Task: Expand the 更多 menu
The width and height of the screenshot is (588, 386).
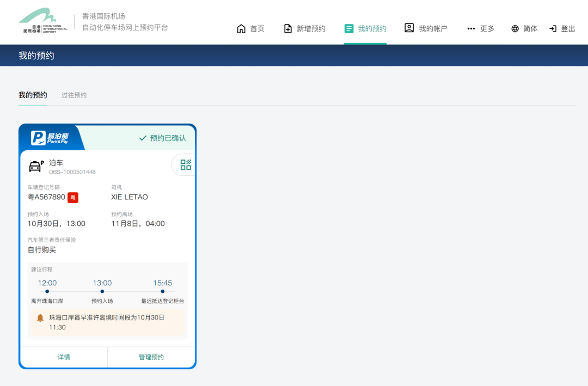Action: [487, 28]
